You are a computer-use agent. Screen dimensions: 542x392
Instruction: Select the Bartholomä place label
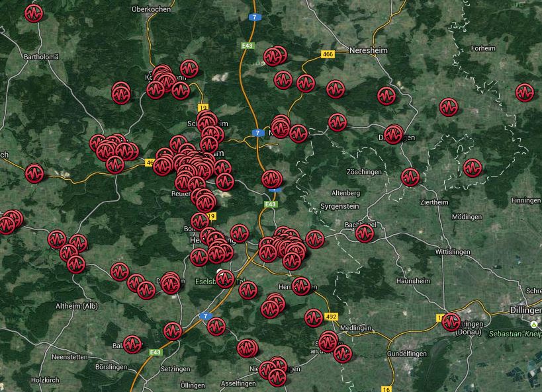[x=41, y=57]
